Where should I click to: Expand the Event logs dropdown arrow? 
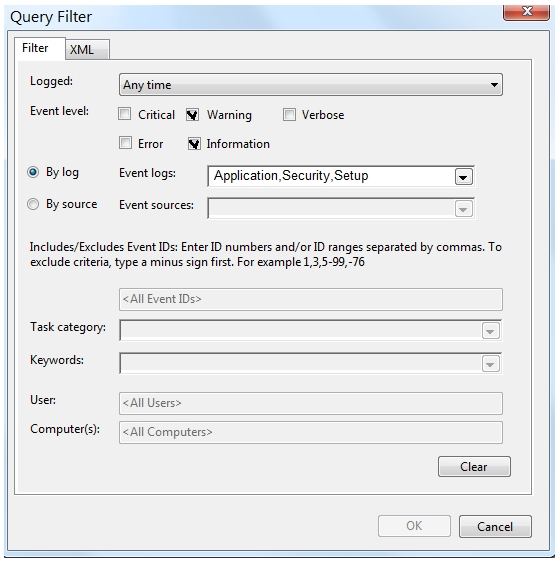click(463, 177)
